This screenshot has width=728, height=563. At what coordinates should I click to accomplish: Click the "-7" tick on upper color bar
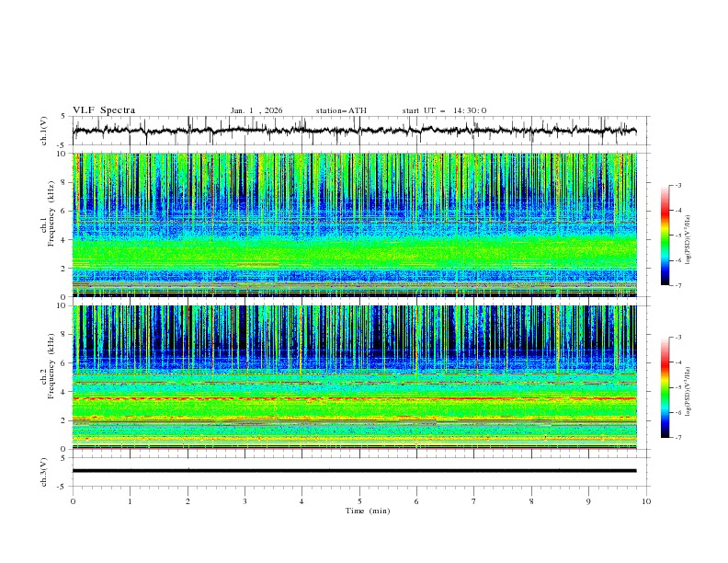(x=678, y=286)
